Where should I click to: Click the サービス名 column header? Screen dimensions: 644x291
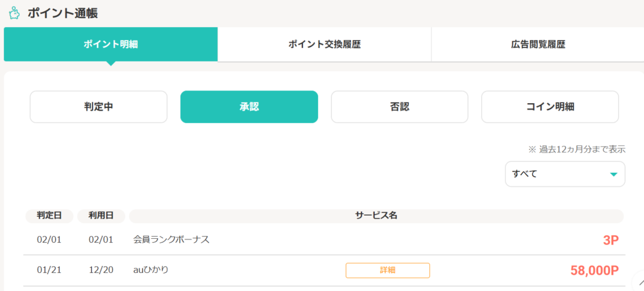[x=376, y=216]
